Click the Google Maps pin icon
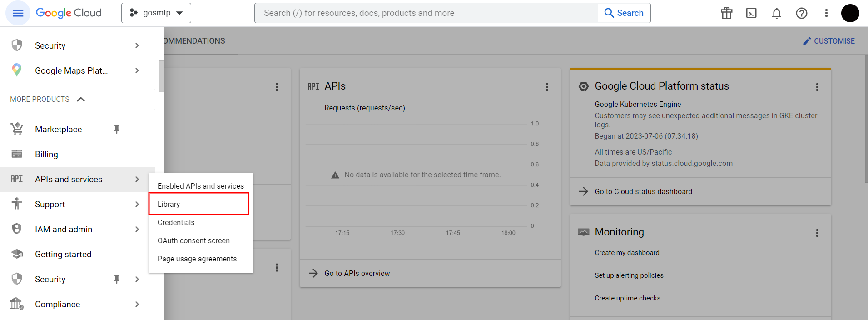The image size is (868, 320). (17, 70)
